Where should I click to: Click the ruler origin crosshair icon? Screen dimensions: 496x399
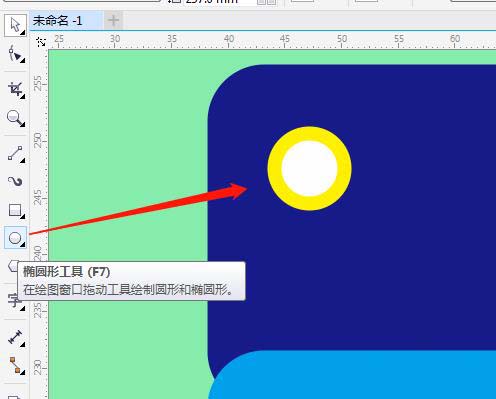pyautogui.click(x=41, y=42)
